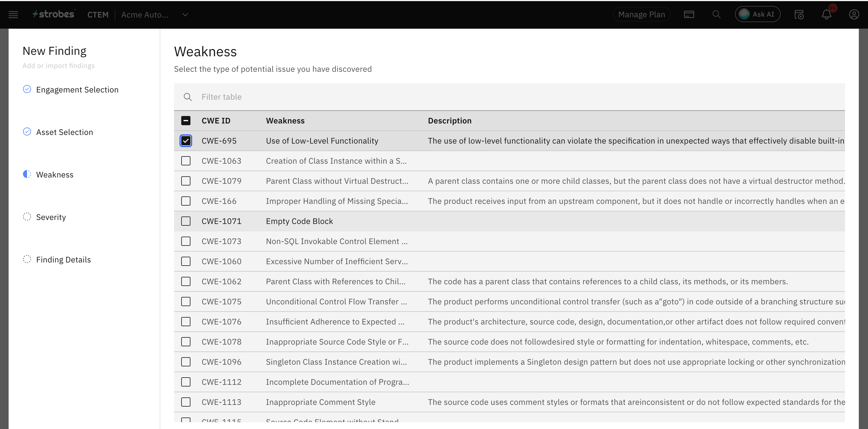Image resolution: width=868 pixels, height=429 pixels.
Task: Check the CWE-1071 Empty Code Block row
Action: tap(186, 221)
